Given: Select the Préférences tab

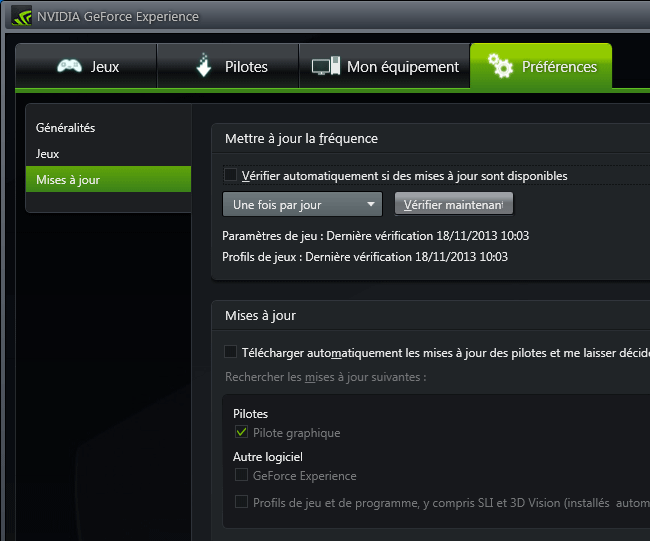Looking at the screenshot, I should click(x=541, y=66).
